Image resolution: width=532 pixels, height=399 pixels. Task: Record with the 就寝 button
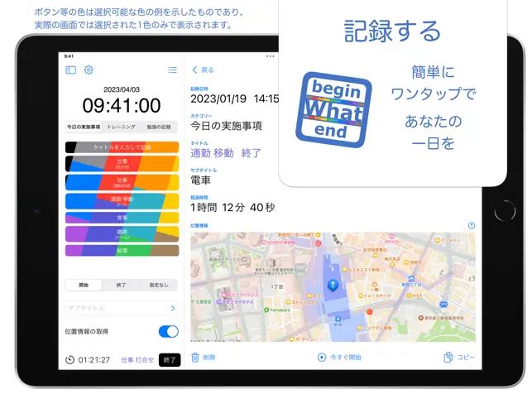(122, 251)
